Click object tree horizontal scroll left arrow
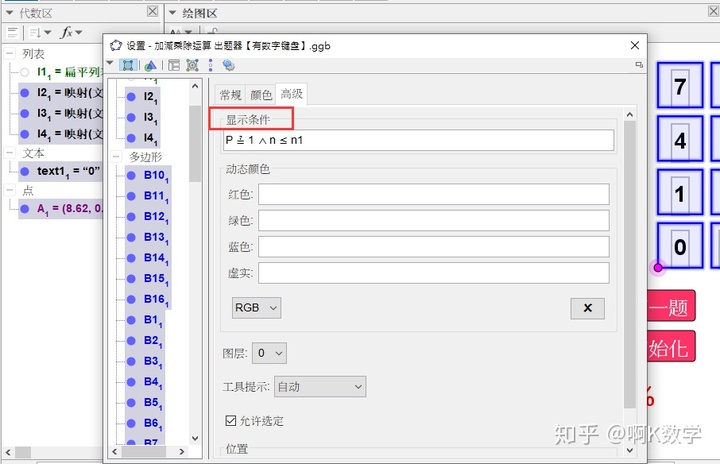 tap(115, 452)
